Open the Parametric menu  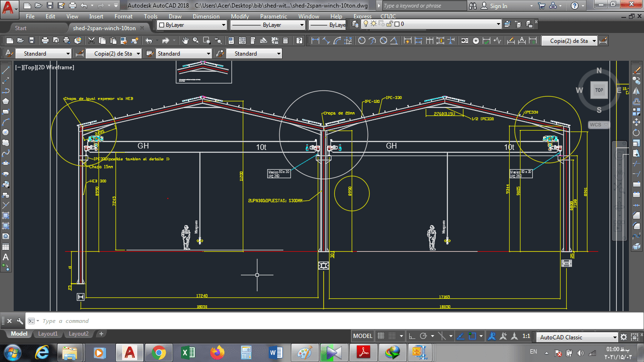(273, 16)
